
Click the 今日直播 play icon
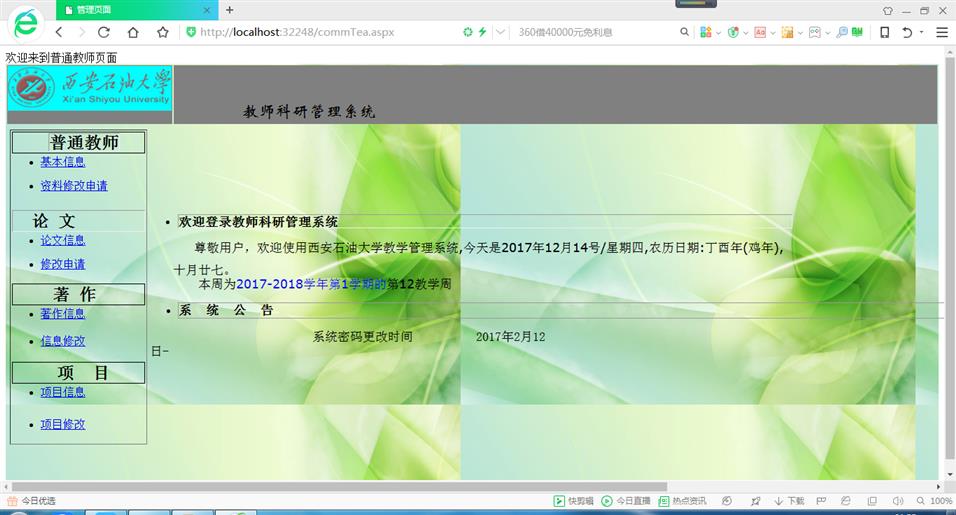coord(607,501)
